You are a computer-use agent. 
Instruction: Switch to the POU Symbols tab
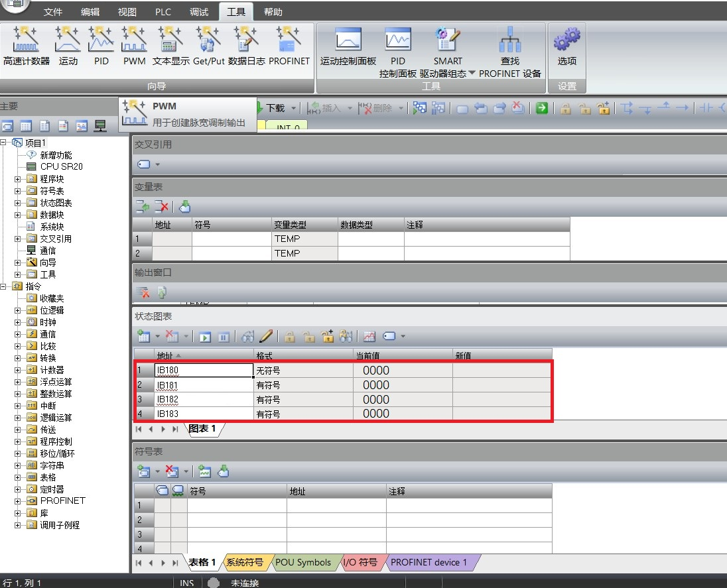click(303, 562)
